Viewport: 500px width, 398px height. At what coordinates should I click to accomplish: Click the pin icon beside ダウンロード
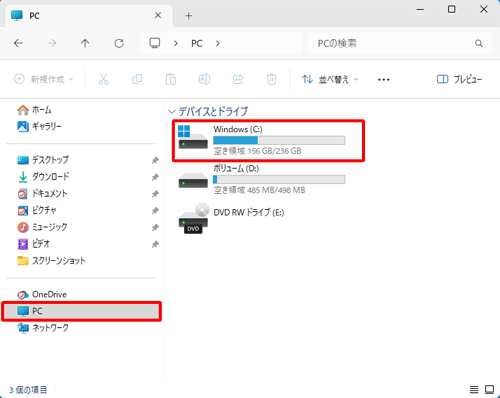pyautogui.click(x=155, y=177)
